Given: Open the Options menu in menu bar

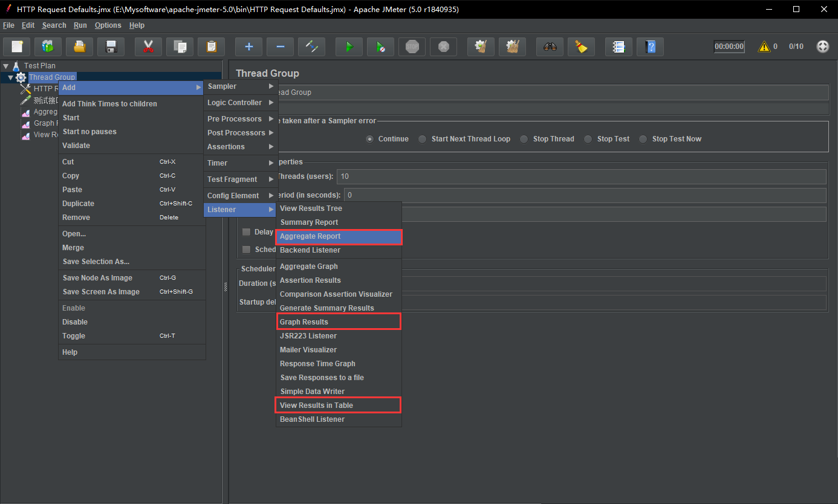Looking at the screenshot, I should pyautogui.click(x=108, y=25).
